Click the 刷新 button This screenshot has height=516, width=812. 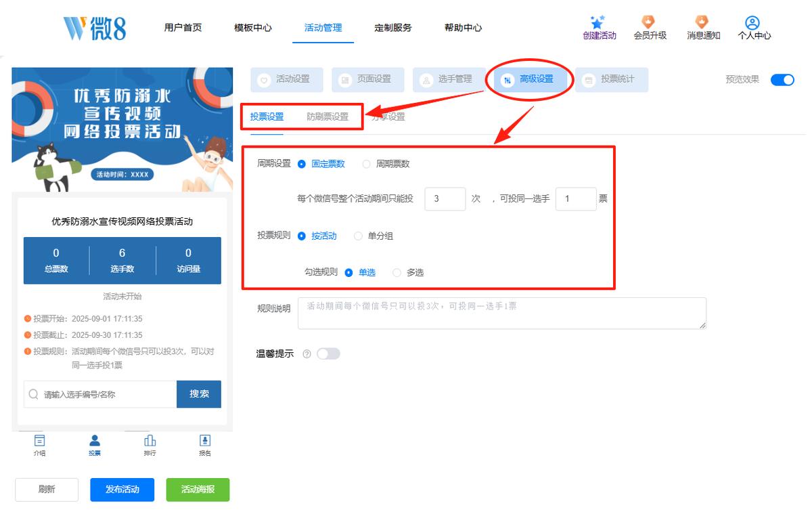[x=47, y=490]
